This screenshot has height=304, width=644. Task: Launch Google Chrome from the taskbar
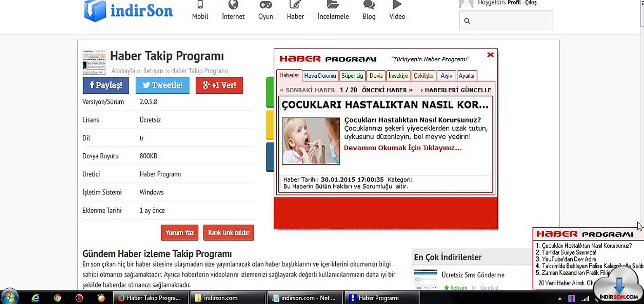click(57, 298)
